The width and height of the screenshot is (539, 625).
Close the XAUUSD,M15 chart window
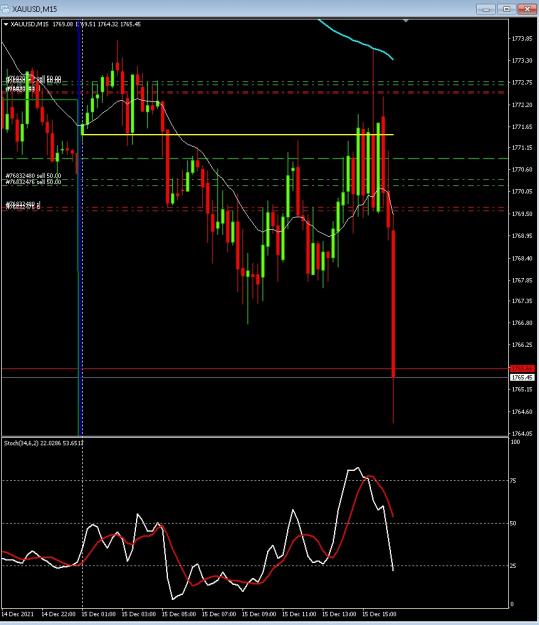(527, 9)
